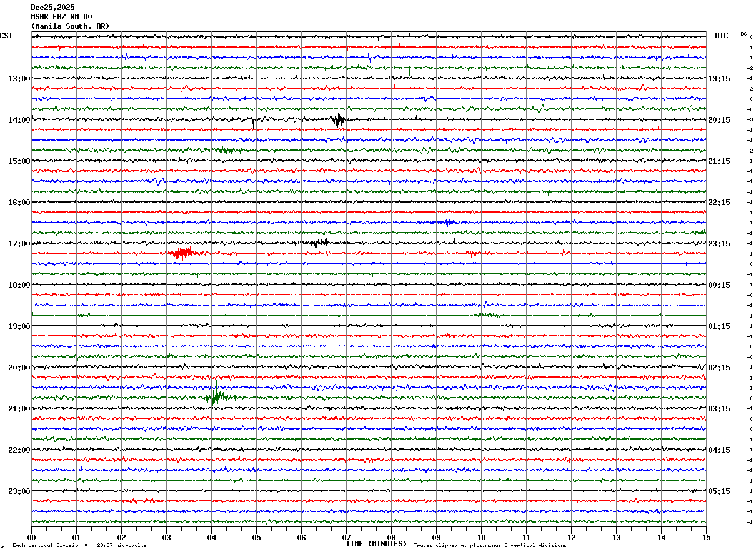This screenshot has height=554, width=756.
Task: Click the 00:15 UTC time label
Action: pyautogui.click(x=719, y=285)
